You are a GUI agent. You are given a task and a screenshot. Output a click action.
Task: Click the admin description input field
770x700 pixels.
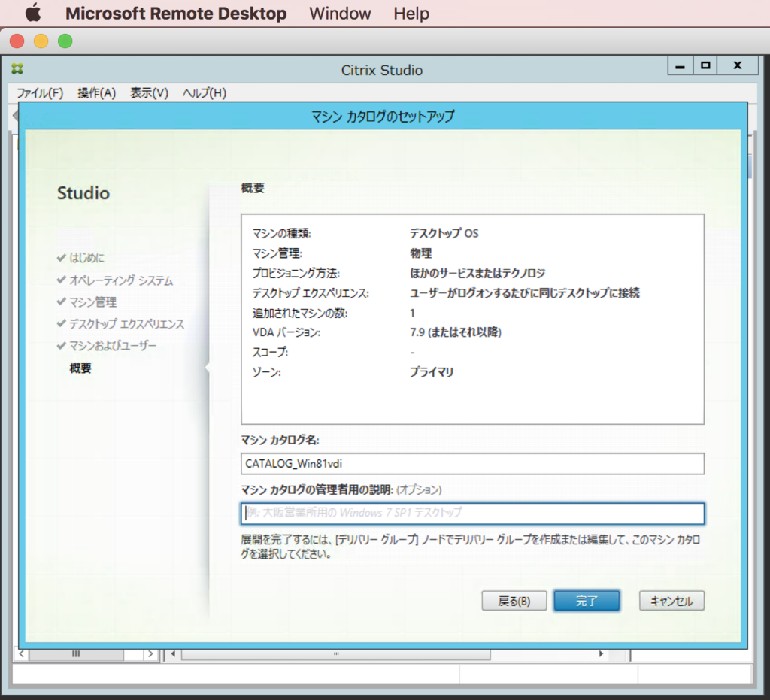(x=472, y=513)
